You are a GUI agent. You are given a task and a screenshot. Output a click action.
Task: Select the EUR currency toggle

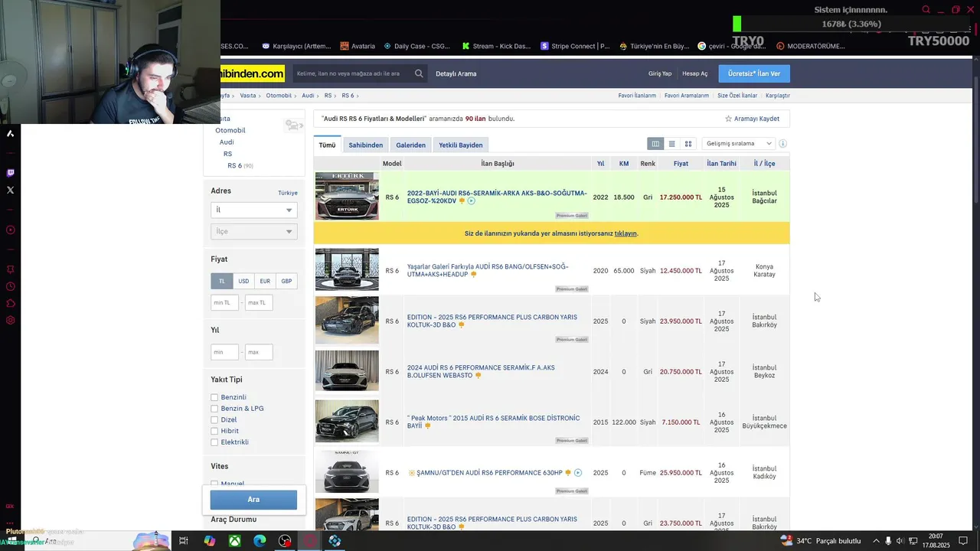coord(265,281)
